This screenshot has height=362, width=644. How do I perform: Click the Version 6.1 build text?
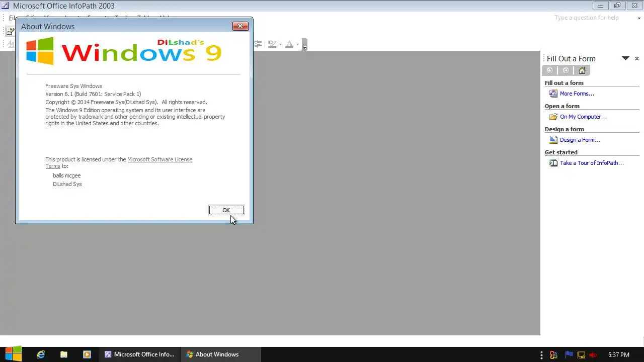click(x=93, y=94)
